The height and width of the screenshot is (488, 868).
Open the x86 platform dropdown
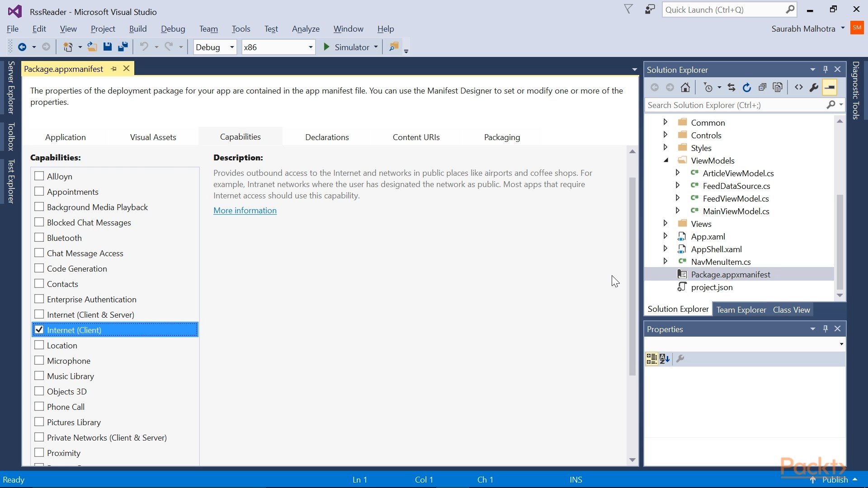point(278,47)
